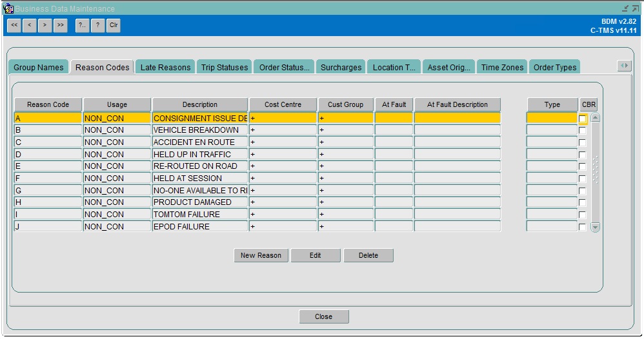Click the Cust Group column header
The image size is (644, 339).
coord(345,104)
